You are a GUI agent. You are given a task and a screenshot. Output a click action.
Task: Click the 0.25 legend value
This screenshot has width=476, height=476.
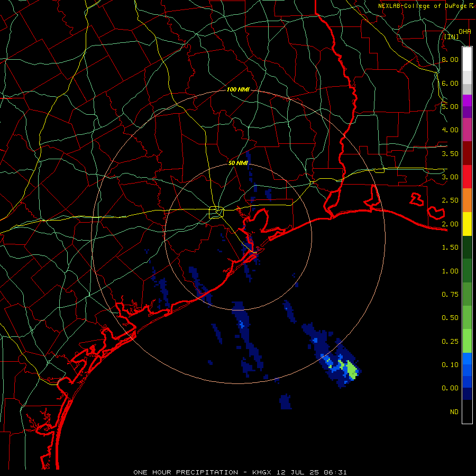tap(450, 342)
